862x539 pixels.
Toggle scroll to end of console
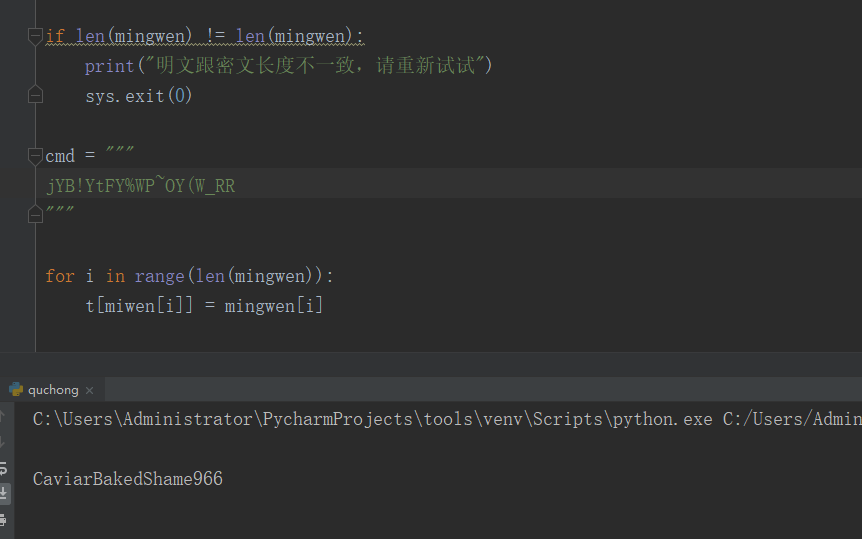[x=4, y=493]
